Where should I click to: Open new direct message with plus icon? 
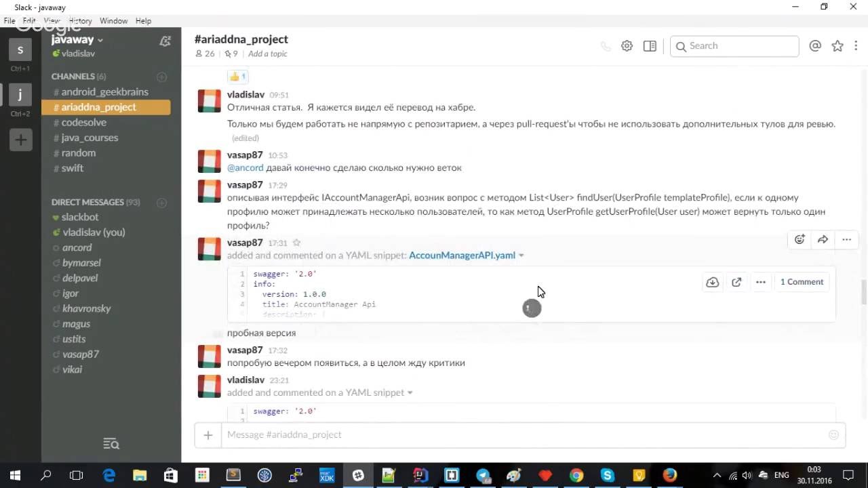point(161,203)
